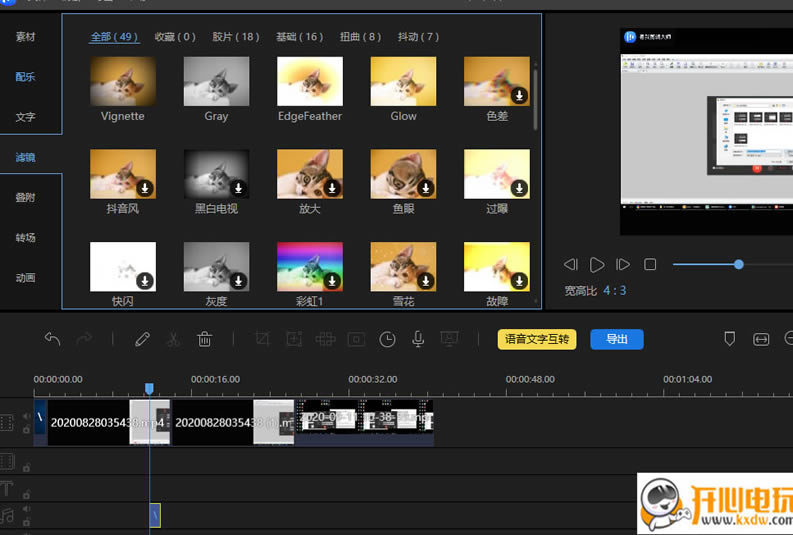
Task: Click the blue 导出 export button
Action: click(x=616, y=339)
